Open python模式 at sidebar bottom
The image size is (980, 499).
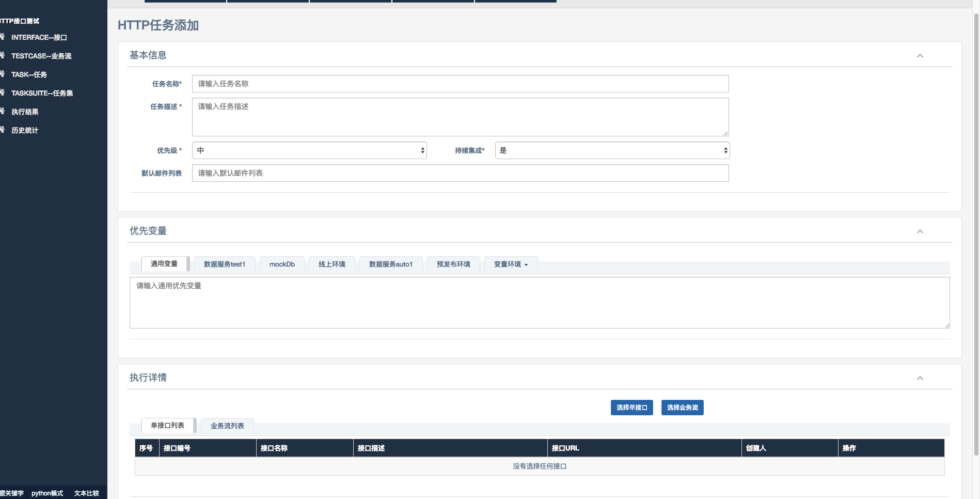(x=47, y=493)
